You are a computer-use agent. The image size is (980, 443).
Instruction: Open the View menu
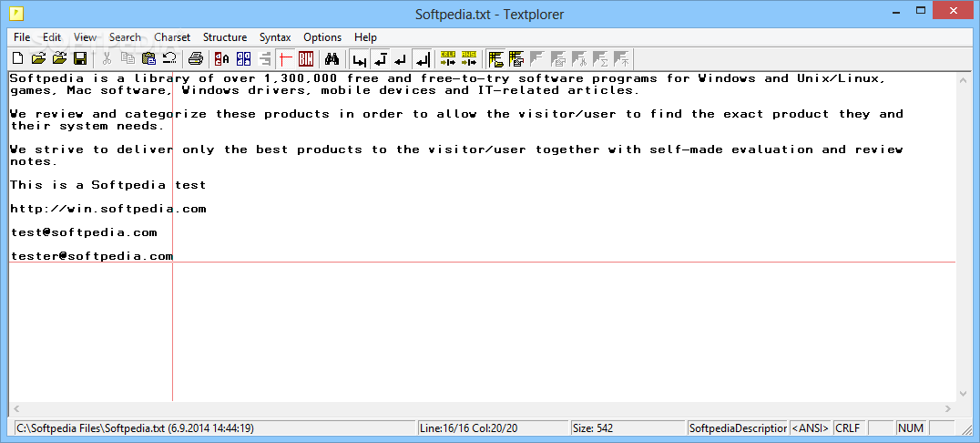(x=85, y=36)
